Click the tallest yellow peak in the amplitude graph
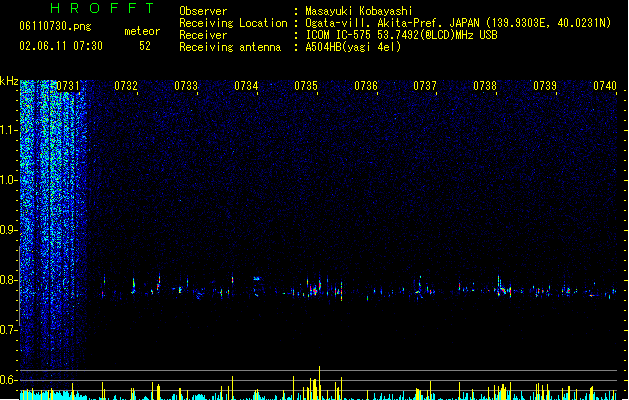This screenshot has height=400, width=629. pyautogui.click(x=320, y=382)
